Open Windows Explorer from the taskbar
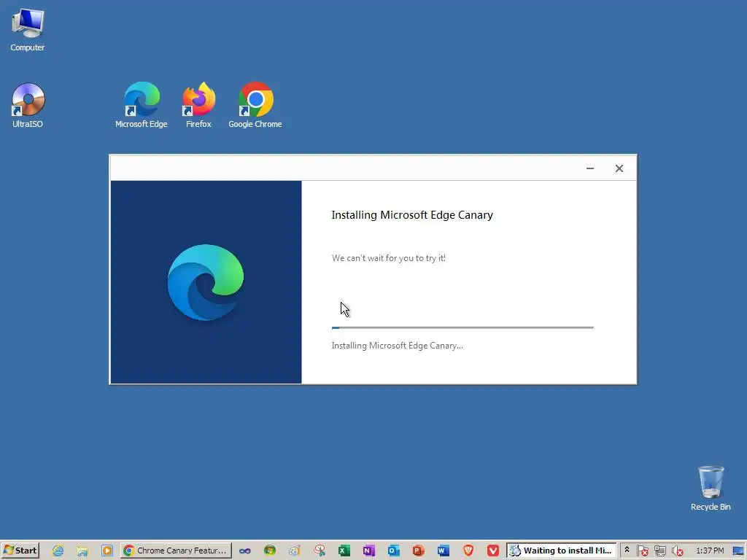The height and width of the screenshot is (560, 747). pos(82,551)
